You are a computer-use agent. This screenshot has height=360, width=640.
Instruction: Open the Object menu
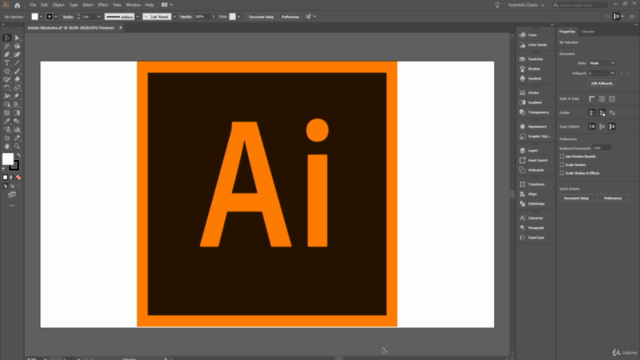coord(58,5)
